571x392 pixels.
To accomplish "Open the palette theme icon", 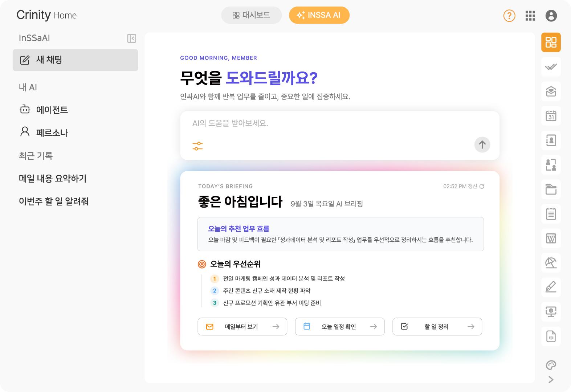I will coord(551,365).
